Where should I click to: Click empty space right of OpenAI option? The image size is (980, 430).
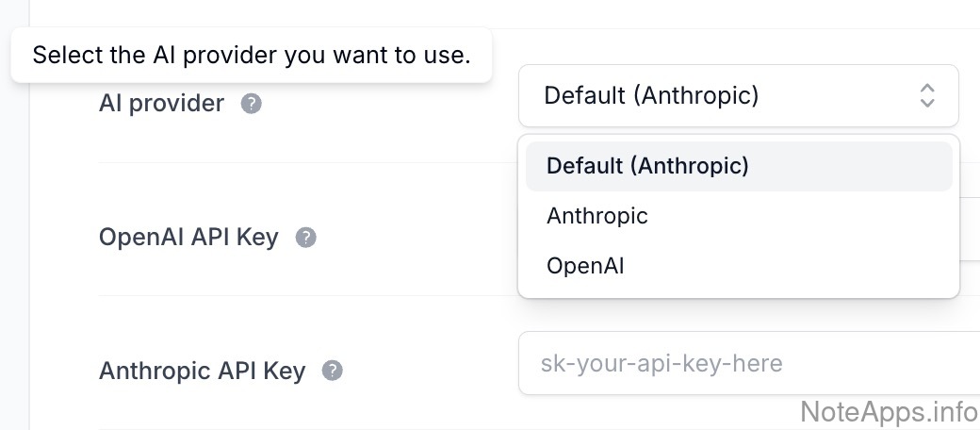801,266
